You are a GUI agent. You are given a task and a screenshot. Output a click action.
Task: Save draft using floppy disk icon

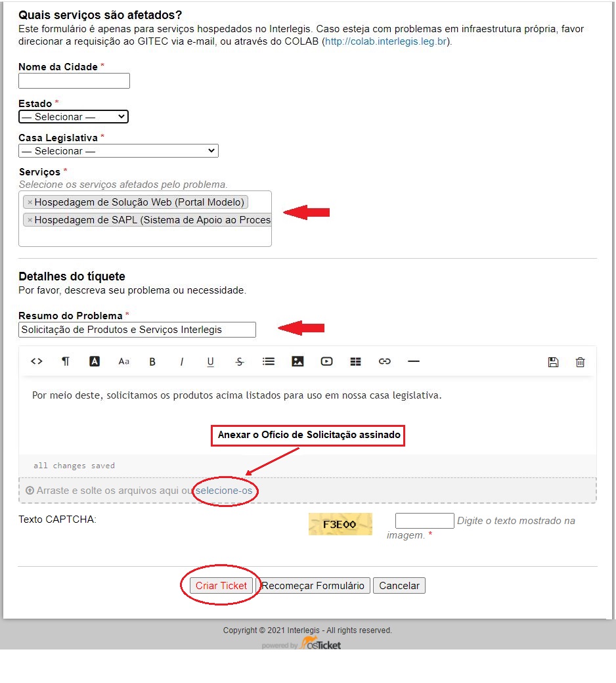click(553, 362)
